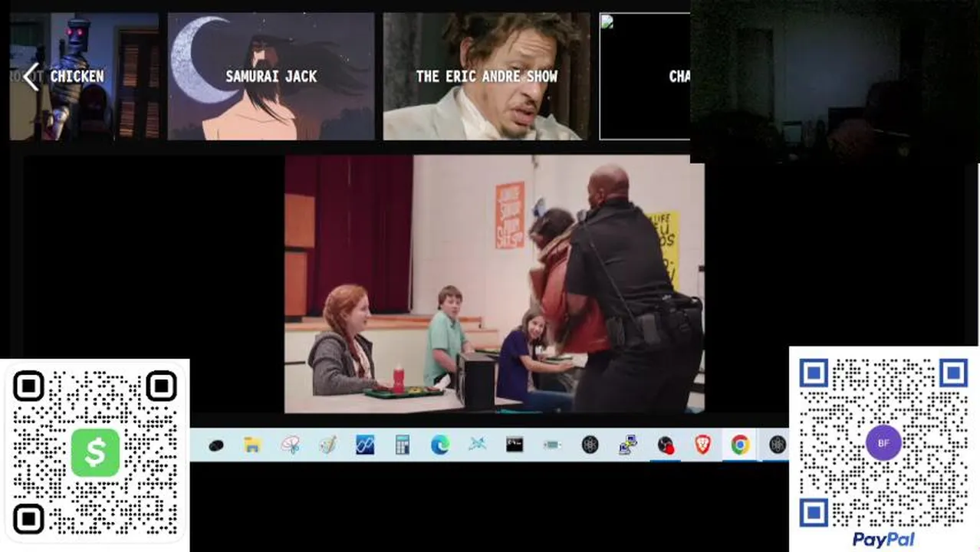Viewport: 980px width, 552px height.
Task: Open the light-blue jet-shaped taskbar icon
Action: [477, 445]
